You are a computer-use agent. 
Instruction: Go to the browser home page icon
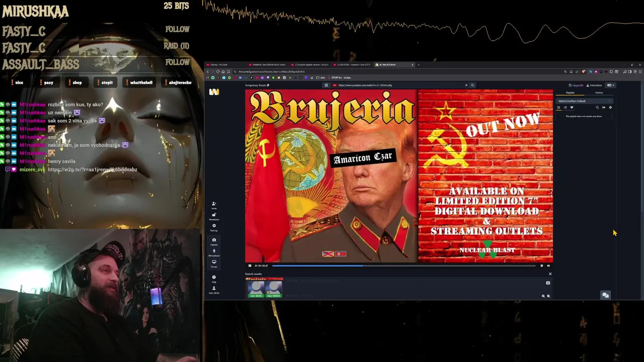(x=223, y=72)
